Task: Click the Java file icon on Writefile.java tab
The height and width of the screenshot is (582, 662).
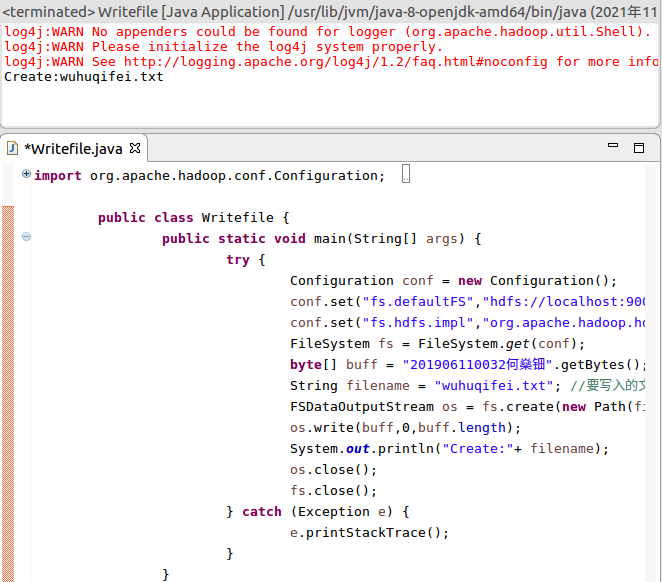Action: [13, 149]
